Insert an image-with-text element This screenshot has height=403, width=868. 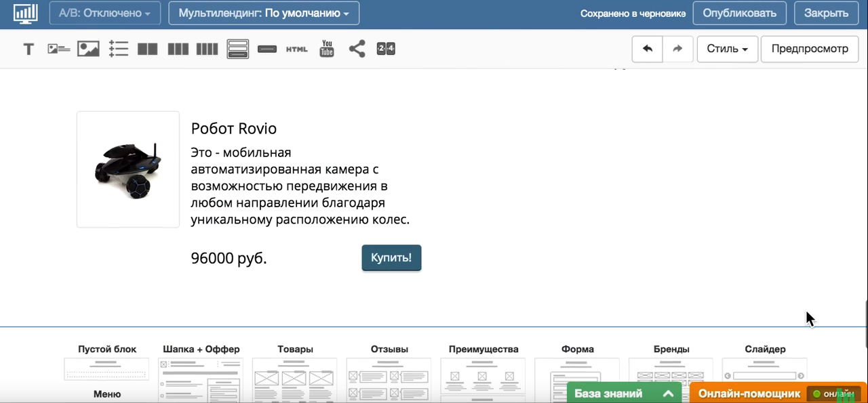click(x=59, y=49)
